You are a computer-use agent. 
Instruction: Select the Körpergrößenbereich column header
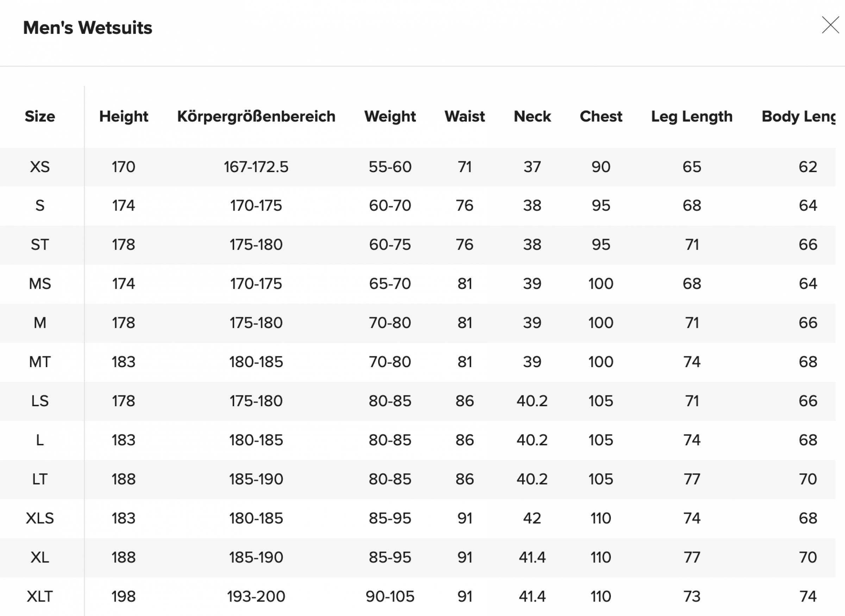[x=256, y=117]
